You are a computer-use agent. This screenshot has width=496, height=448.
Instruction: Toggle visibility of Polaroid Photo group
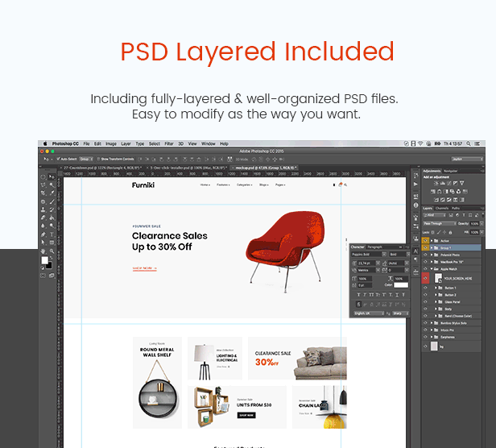point(425,255)
